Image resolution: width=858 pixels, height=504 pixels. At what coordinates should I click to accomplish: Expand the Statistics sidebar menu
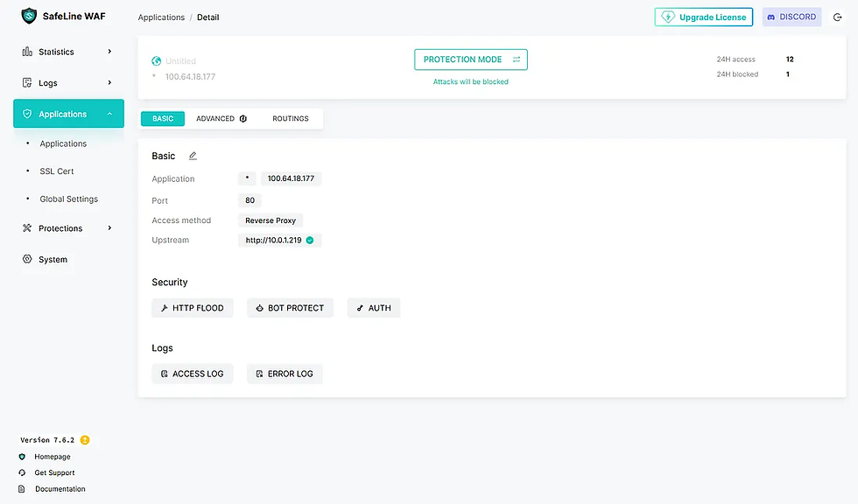pos(110,51)
